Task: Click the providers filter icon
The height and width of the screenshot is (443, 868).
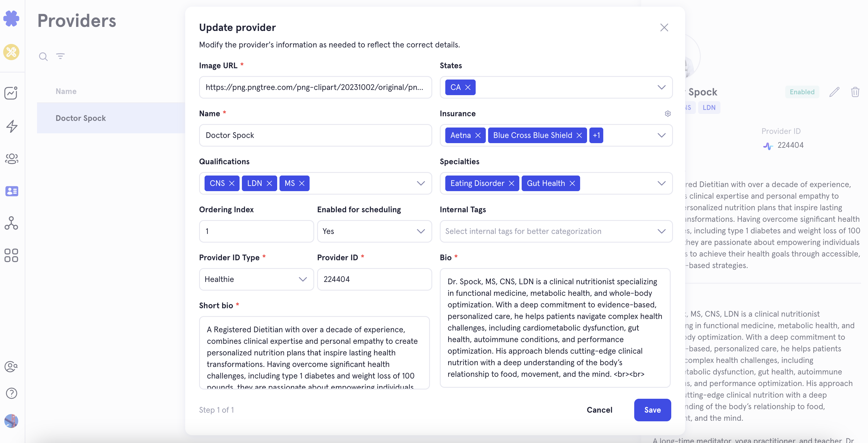Action: click(60, 56)
